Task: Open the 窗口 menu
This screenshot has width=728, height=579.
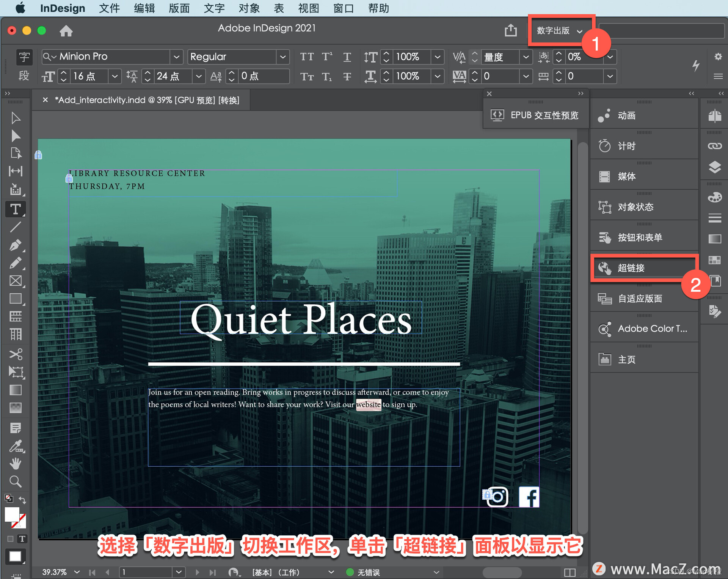Action: coord(343,8)
